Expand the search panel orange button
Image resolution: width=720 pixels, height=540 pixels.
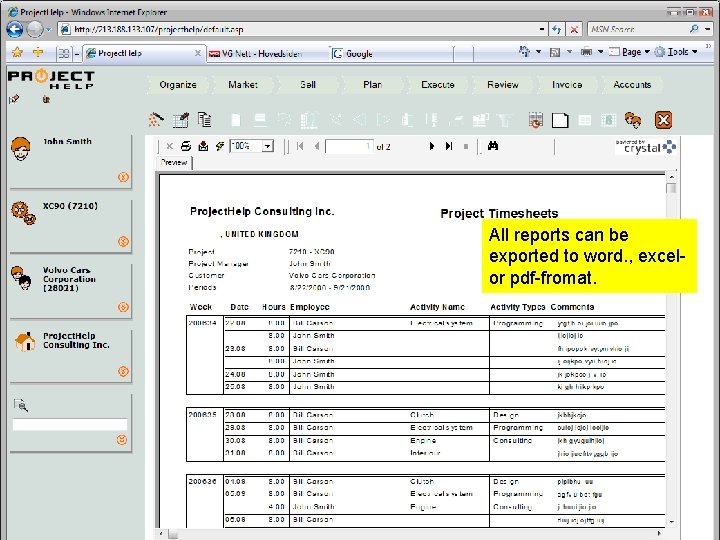pos(122,440)
